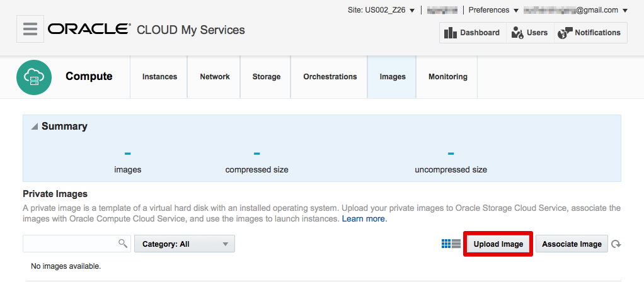Collapse the Summary section
Image resolution: width=644 pixels, height=299 pixels.
(x=34, y=127)
